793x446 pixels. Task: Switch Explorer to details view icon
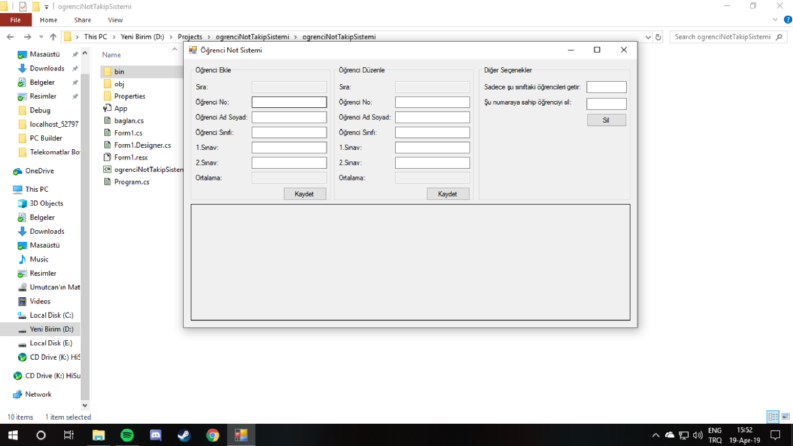click(x=773, y=417)
